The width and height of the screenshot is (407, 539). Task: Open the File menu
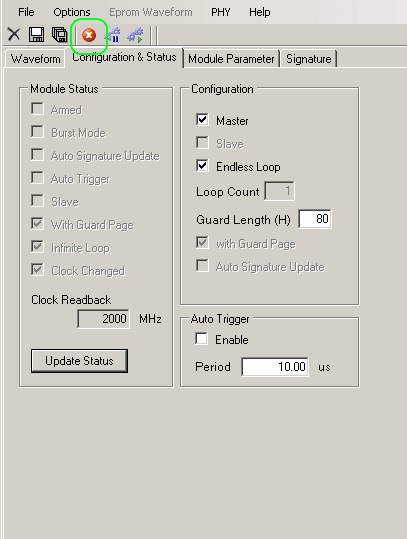(26, 12)
